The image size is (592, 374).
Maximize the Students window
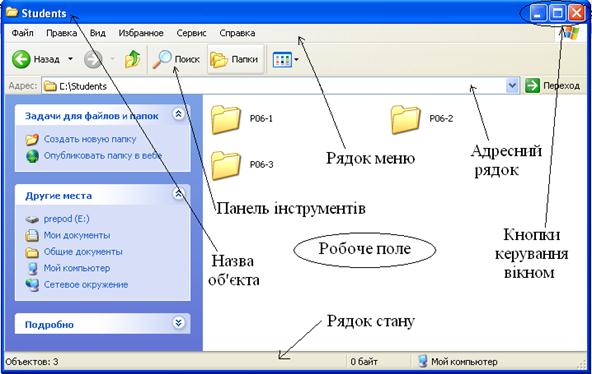point(557,13)
